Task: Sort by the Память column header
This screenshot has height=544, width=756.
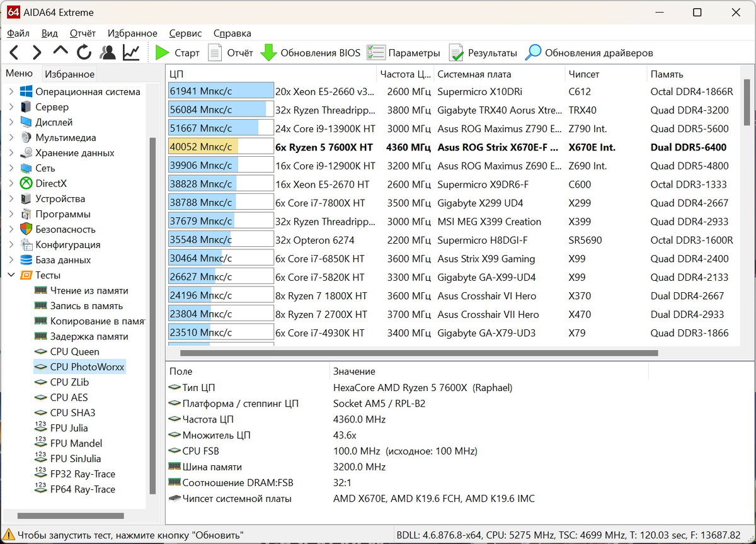Action: coord(693,74)
